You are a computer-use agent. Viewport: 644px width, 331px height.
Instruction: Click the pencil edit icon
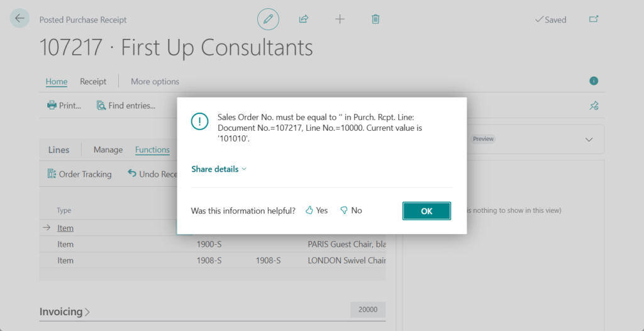pos(268,20)
